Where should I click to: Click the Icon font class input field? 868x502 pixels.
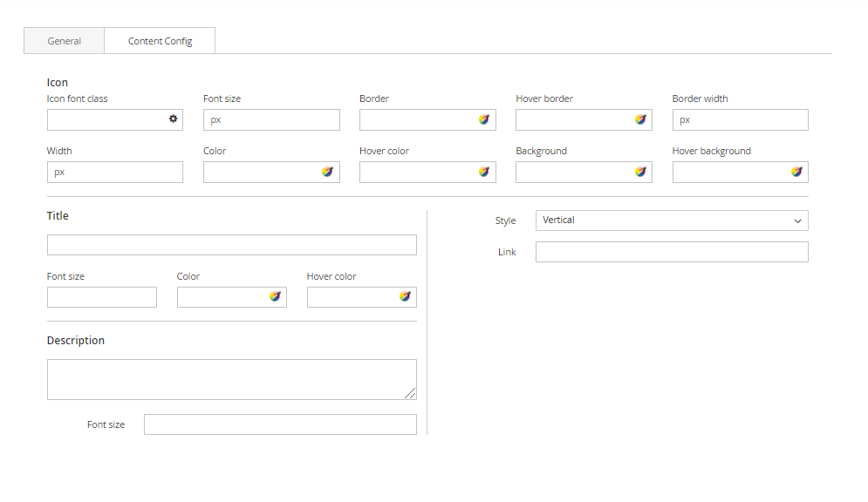pyautogui.click(x=105, y=119)
